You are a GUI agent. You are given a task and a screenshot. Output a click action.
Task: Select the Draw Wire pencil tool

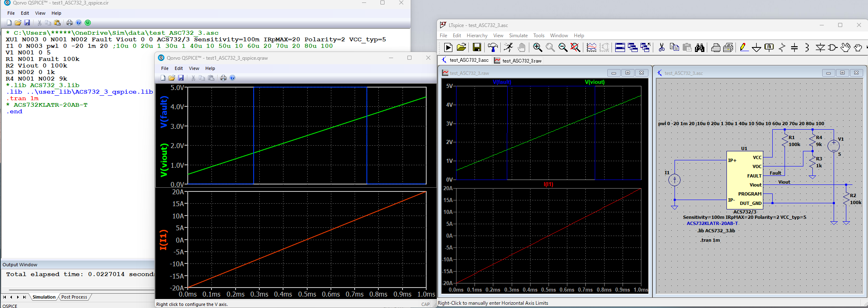[744, 47]
